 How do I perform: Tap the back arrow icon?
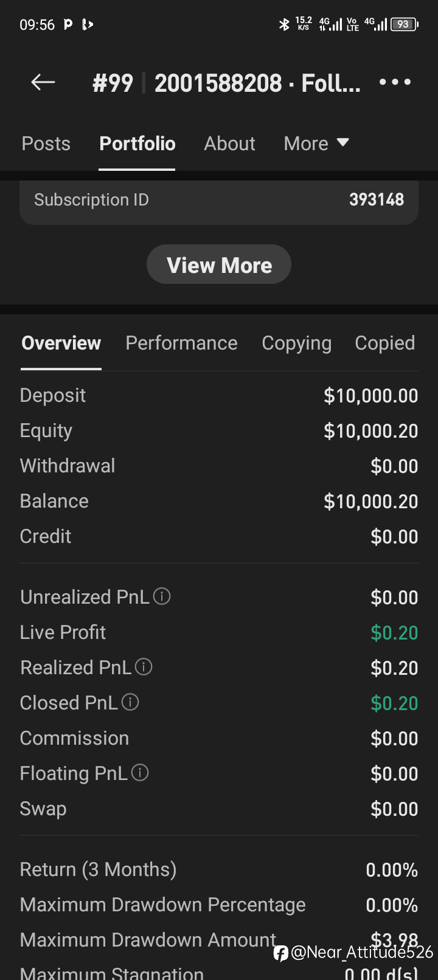pos(43,82)
